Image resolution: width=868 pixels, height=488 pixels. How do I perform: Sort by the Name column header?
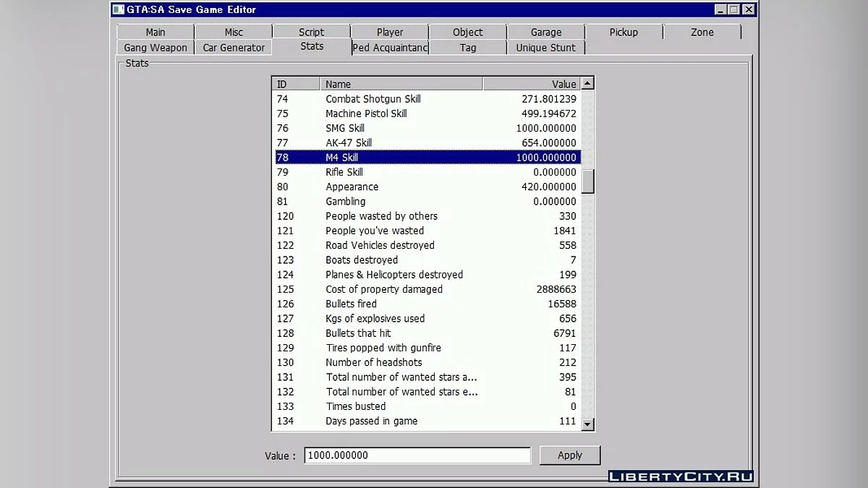(401, 84)
